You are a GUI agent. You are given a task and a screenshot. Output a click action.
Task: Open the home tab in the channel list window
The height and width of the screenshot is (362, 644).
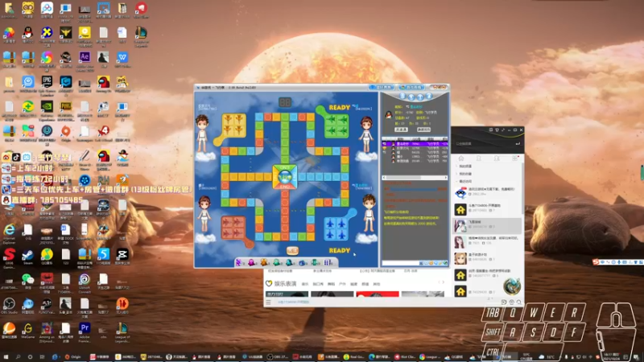click(x=461, y=158)
